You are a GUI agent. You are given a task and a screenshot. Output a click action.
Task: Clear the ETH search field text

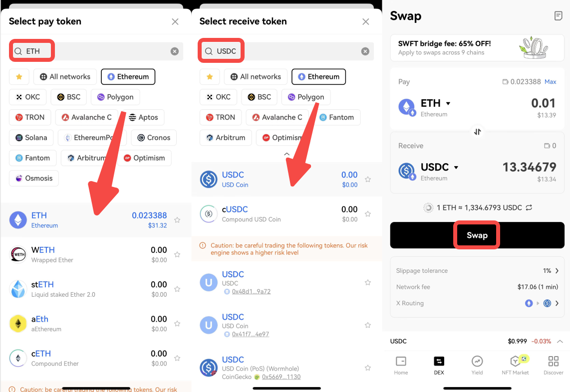click(175, 51)
